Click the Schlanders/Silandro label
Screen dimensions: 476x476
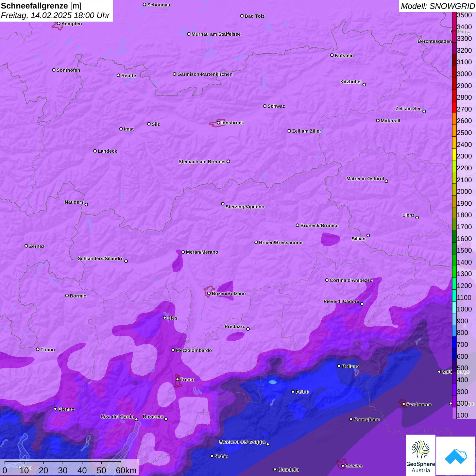(x=101, y=258)
